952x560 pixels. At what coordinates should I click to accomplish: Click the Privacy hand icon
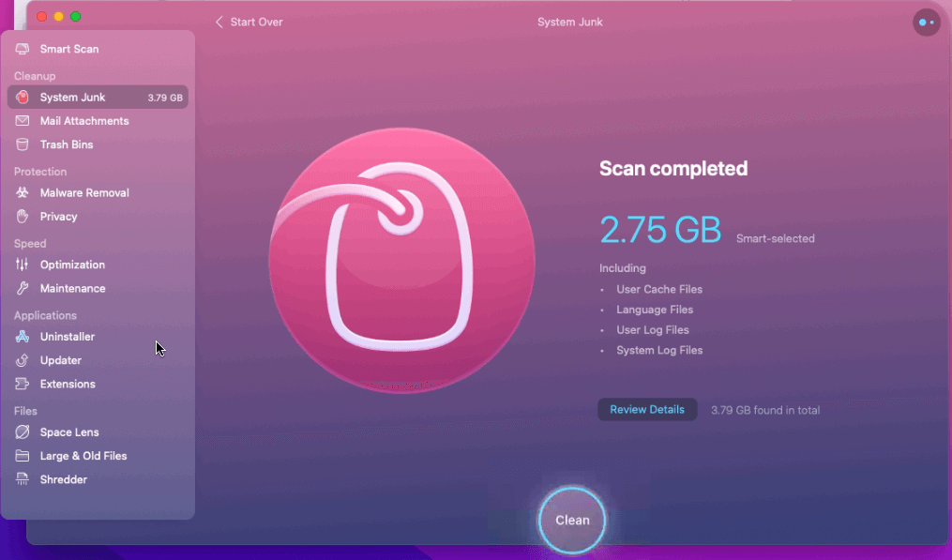point(22,217)
